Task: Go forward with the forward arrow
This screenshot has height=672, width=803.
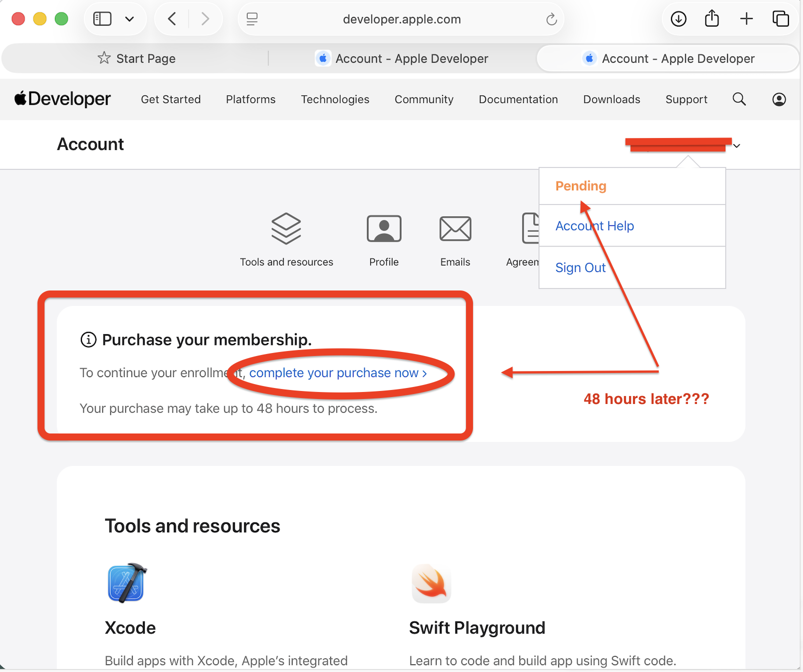Action: tap(205, 19)
